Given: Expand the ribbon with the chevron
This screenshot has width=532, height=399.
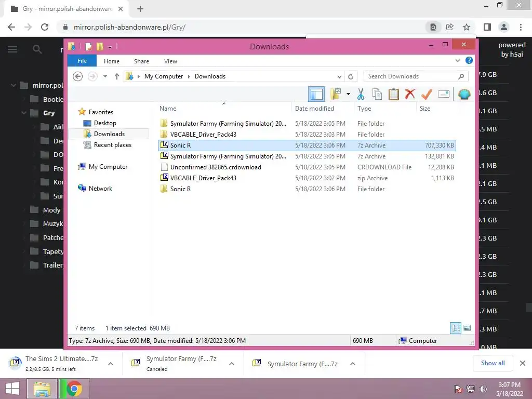Looking at the screenshot, I should click(x=457, y=60).
